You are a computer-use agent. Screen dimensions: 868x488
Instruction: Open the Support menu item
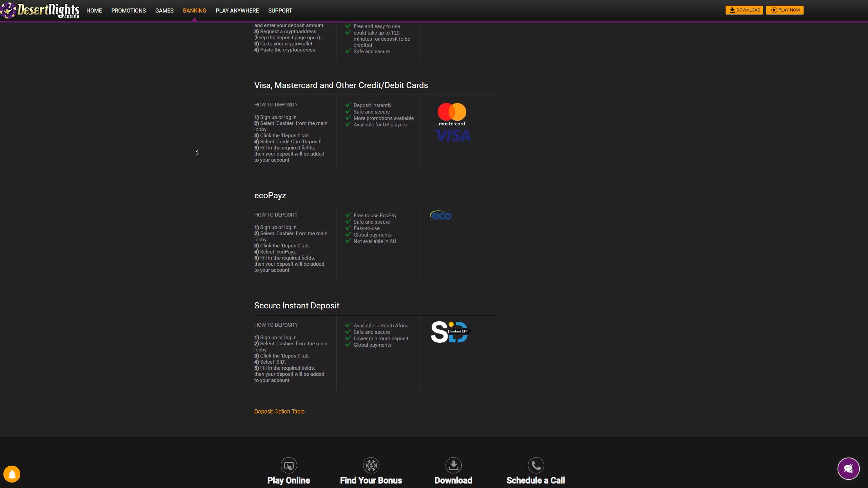click(280, 11)
